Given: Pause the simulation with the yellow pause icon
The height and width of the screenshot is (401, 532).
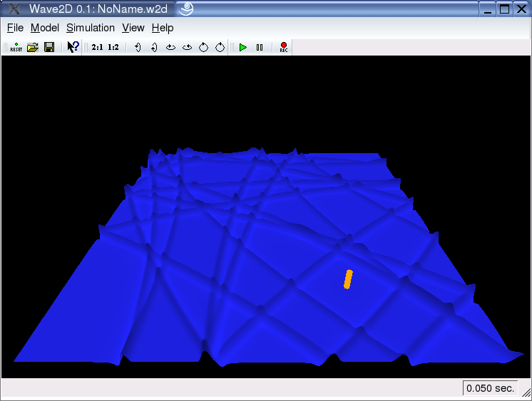Looking at the screenshot, I should click(x=260, y=48).
